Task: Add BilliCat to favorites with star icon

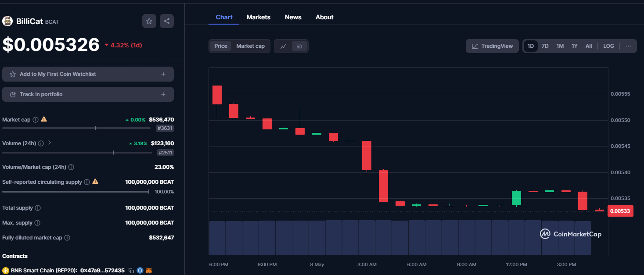Action: (x=149, y=21)
